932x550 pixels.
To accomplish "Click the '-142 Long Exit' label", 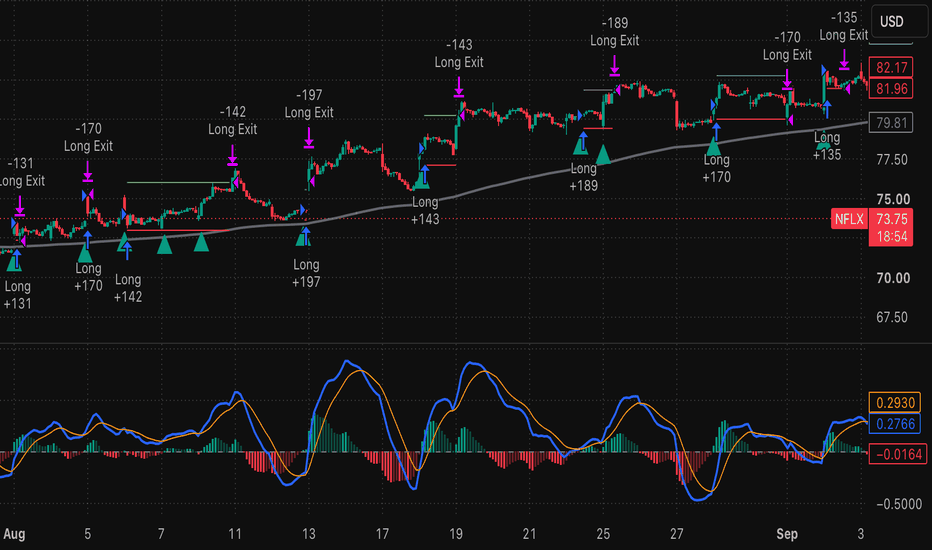I will tap(232, 121).
